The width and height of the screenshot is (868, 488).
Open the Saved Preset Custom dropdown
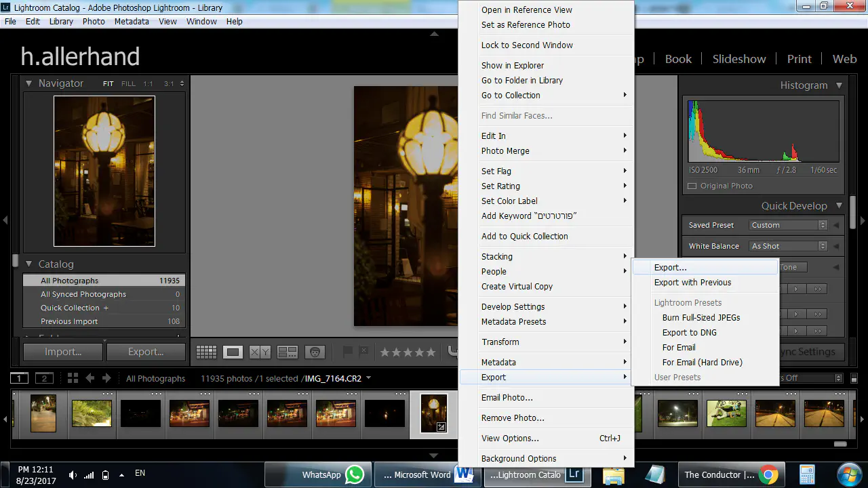point(788,225)
